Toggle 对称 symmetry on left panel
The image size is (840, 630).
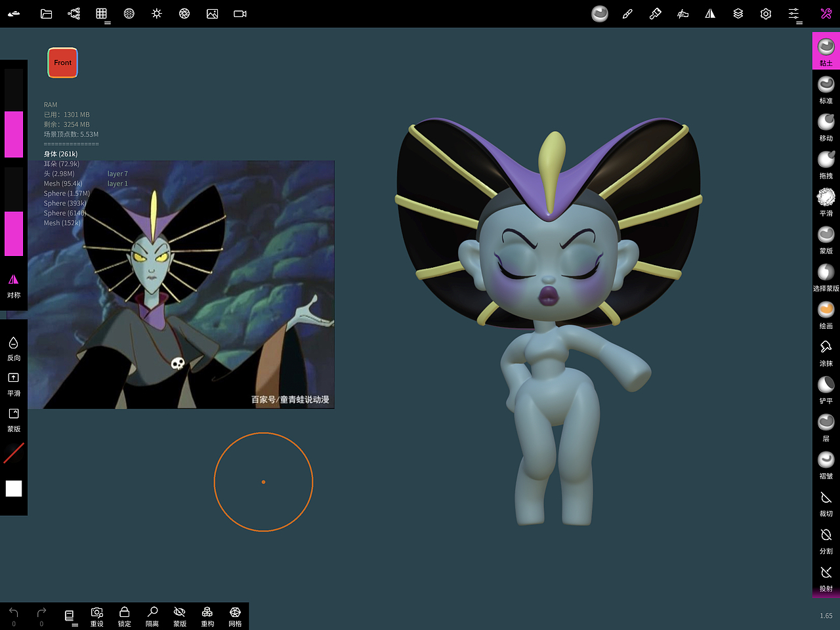click(14, 286)
